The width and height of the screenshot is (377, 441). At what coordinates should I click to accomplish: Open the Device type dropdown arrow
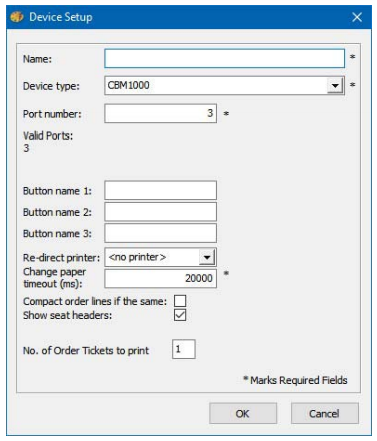pos(335,86)
